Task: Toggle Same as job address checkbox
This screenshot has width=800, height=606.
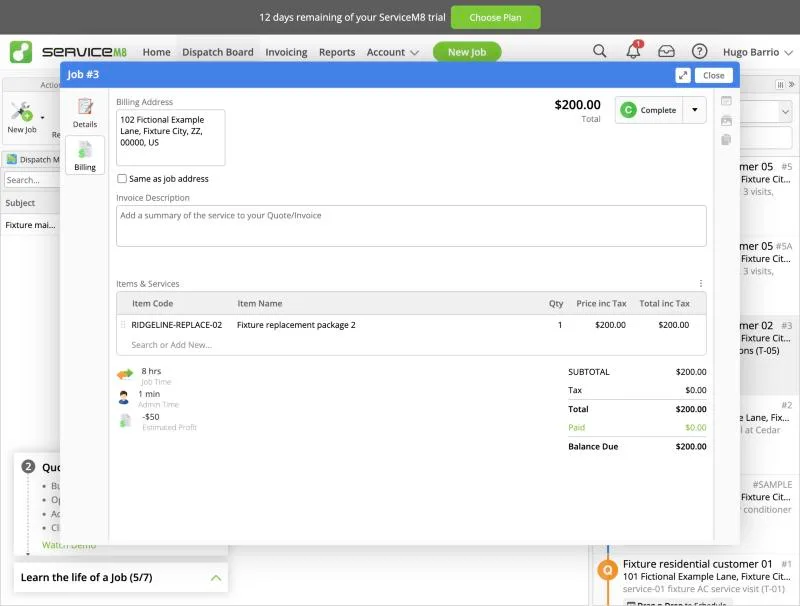Action: click(122, 179)
